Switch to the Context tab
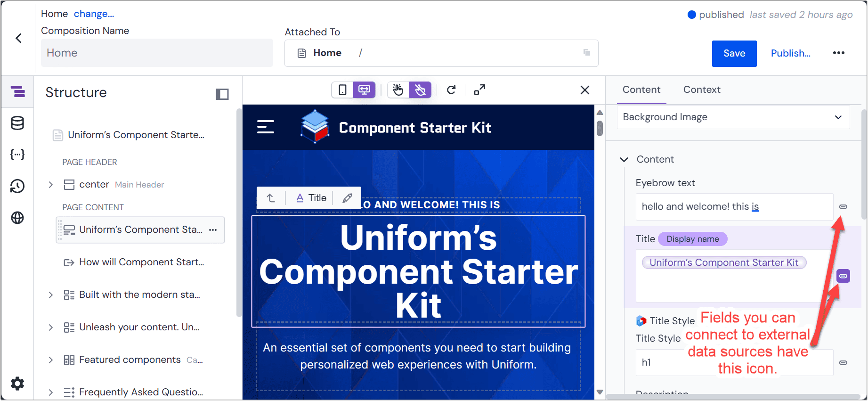The image size is (868, 401). click(702, 90)
